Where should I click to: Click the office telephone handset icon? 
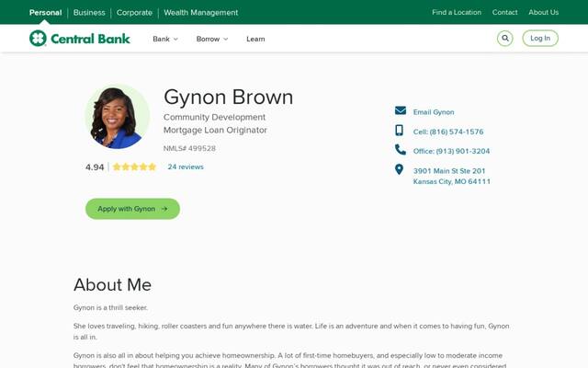coord(401,150)
